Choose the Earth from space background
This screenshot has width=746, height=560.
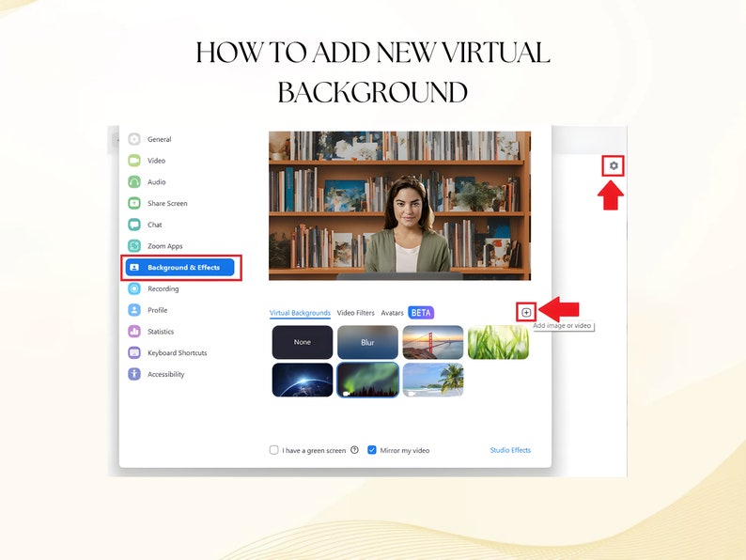pos(303,381)
